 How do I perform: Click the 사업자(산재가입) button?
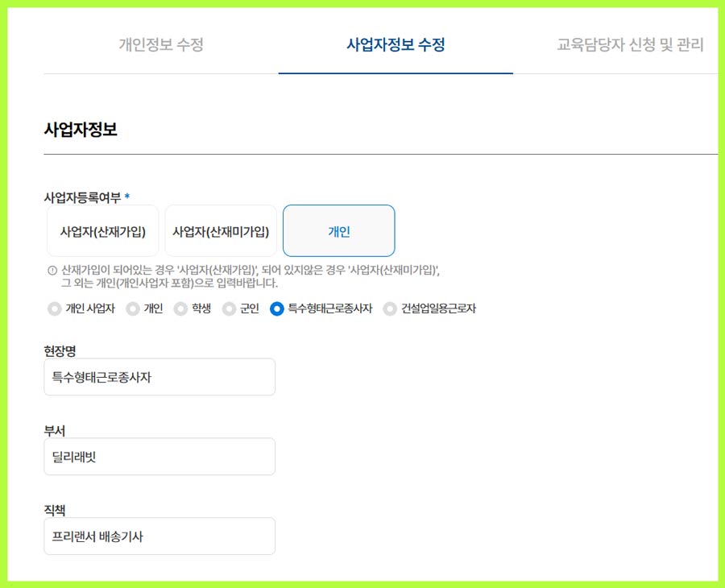point(101,231)
